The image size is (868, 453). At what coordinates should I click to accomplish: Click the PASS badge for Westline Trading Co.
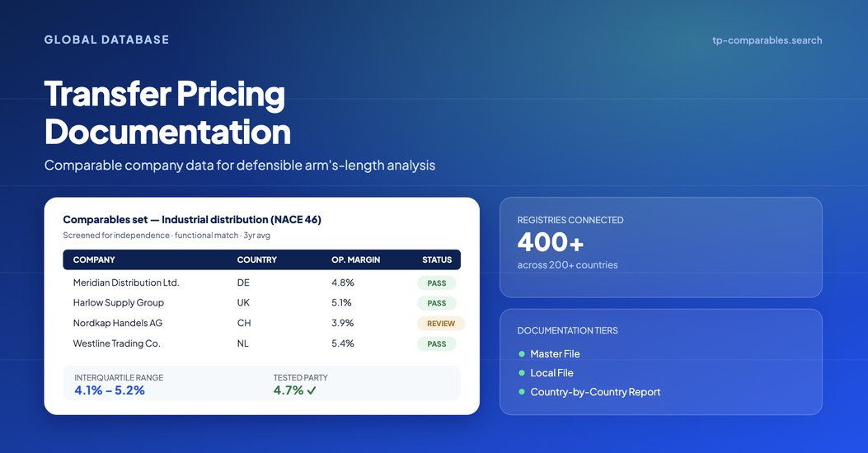click(x=437, y=344)
